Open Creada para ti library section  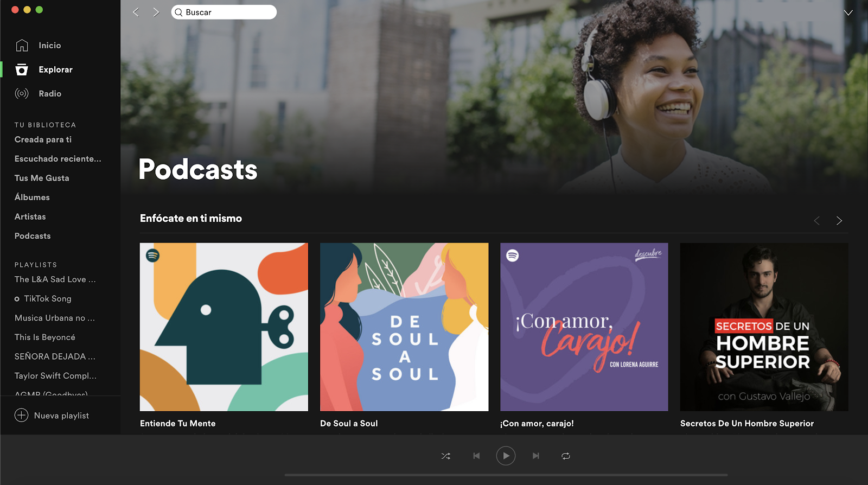click(43, 139)
